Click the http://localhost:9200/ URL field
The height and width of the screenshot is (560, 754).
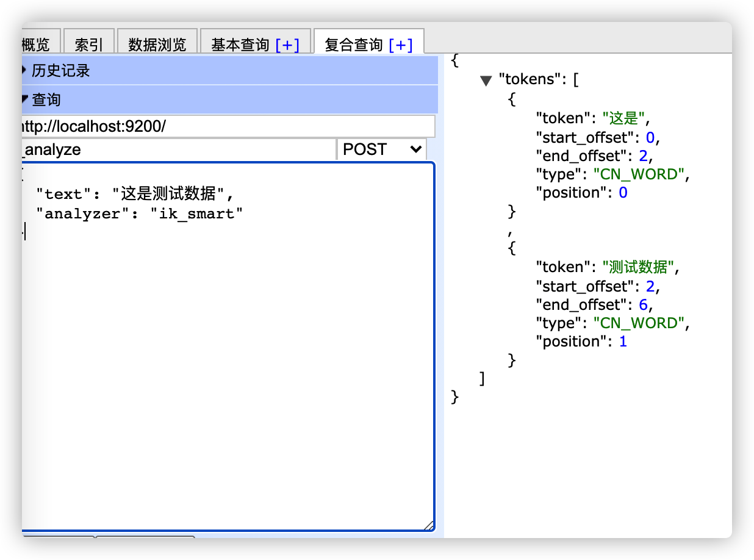[228, 127]
